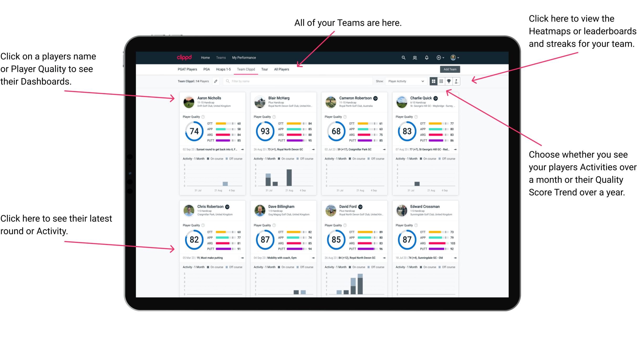
Task: Click the search magnifier icon
Action: click(x=403, y=57)
